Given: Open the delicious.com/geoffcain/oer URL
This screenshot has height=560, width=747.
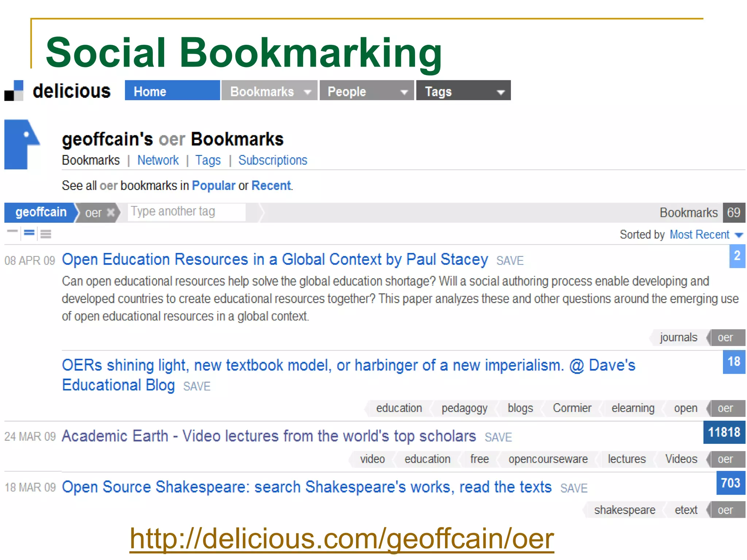Looking at the screenshot, I should (342, 539).
